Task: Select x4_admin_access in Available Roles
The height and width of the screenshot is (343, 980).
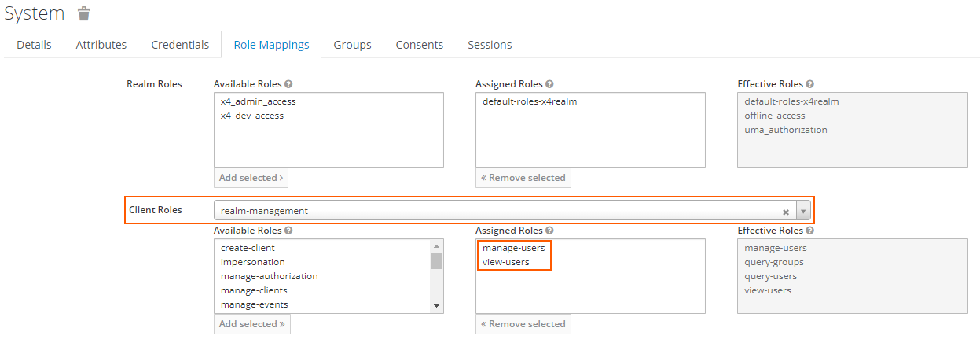Action: [258, 101]
